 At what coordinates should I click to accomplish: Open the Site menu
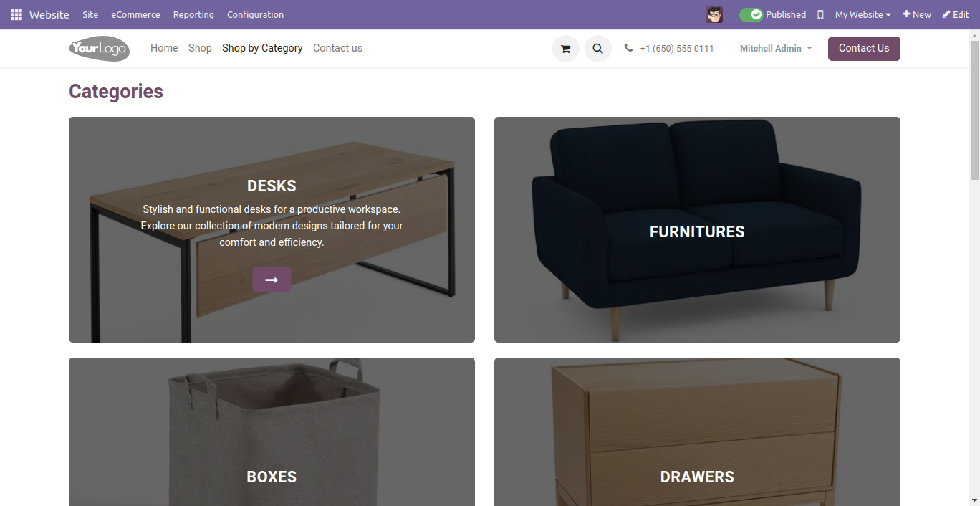click(x=90, y=14)
